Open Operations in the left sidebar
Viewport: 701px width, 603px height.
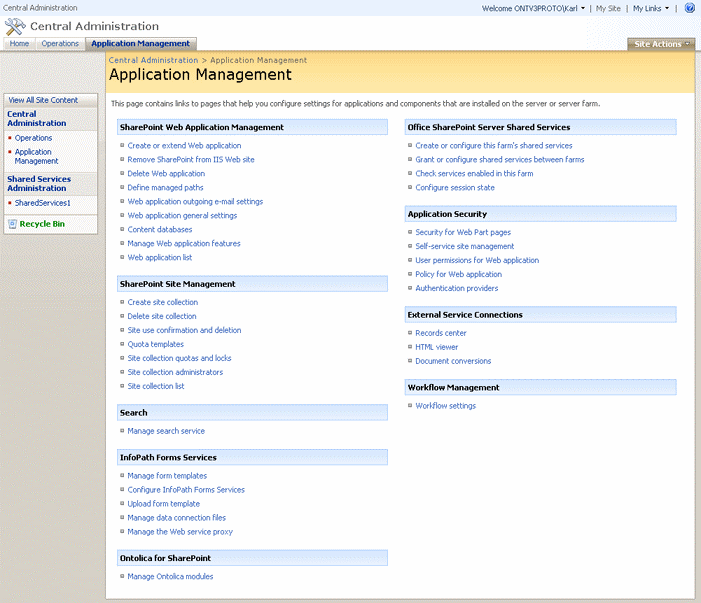tap(33, 138)
